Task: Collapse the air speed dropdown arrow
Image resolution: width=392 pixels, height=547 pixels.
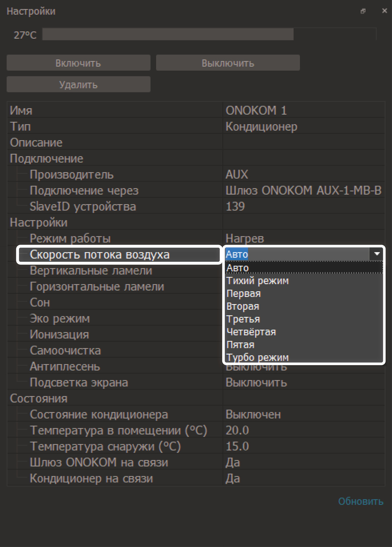Action: pyautogui.click(x=377, y=254)
